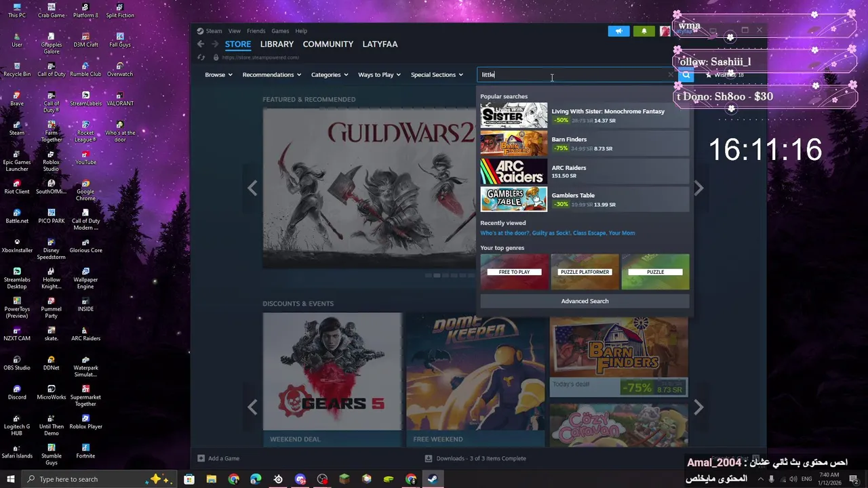The height and width of the screenshot is (488, 868).
Task: Open File Explorer from the taskbar
Action: coord(212,479)
